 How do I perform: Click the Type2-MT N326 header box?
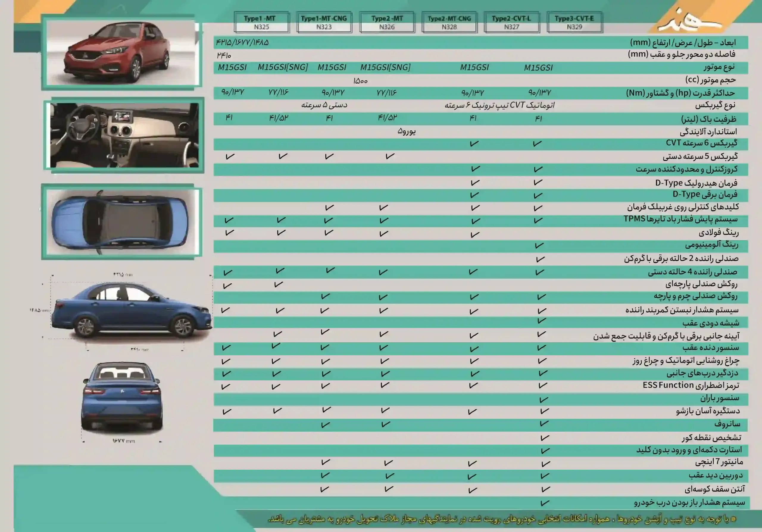coord(387,22)
